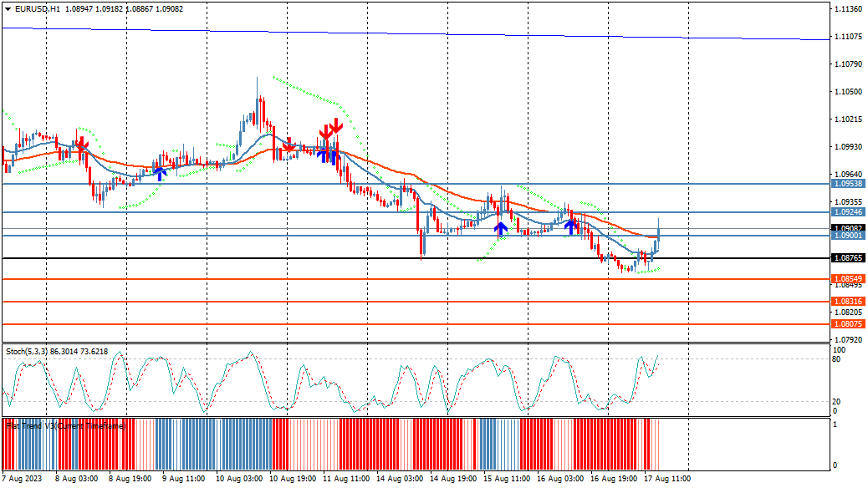Image resolution: width=868 pixels, height=488 pixels.
Task: Select the 1.09001 blue level price tag
Action: [848, 236]
